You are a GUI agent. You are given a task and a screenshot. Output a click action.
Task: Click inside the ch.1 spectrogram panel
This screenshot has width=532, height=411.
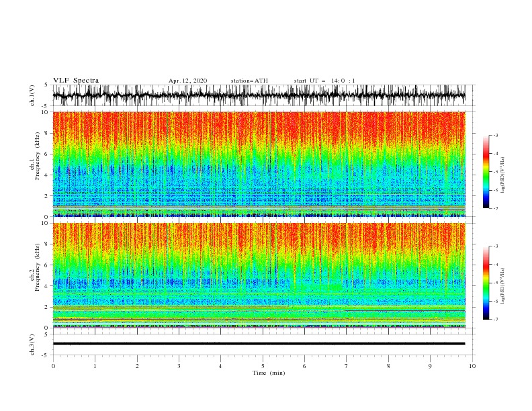click(259, 164)
